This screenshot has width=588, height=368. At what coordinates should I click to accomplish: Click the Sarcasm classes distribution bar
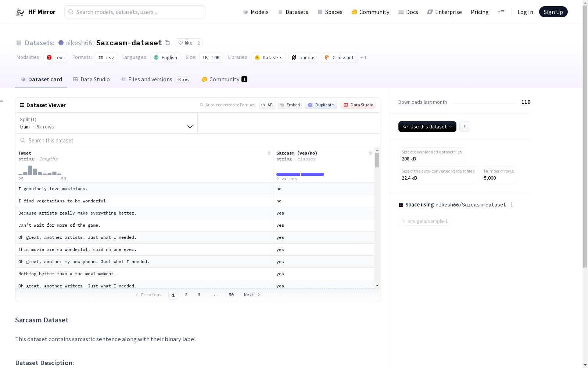tap(300, 174)
